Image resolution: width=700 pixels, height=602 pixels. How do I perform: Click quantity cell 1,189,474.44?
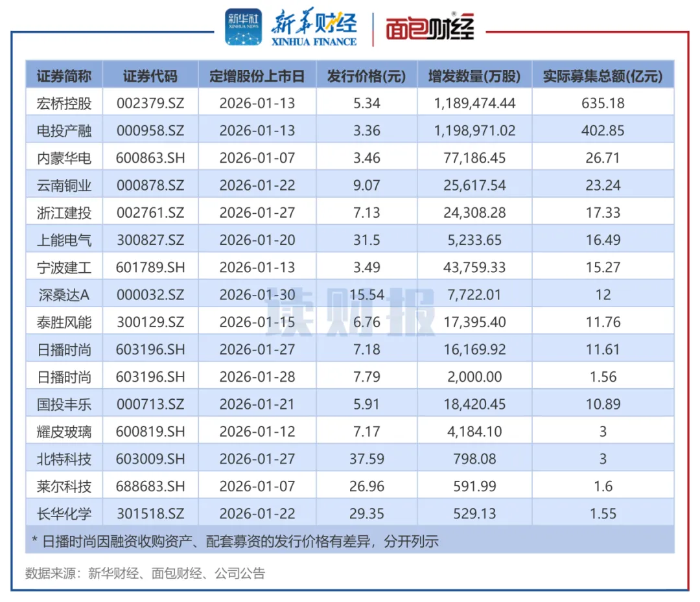pyautogui.click(x=474, y=103)
